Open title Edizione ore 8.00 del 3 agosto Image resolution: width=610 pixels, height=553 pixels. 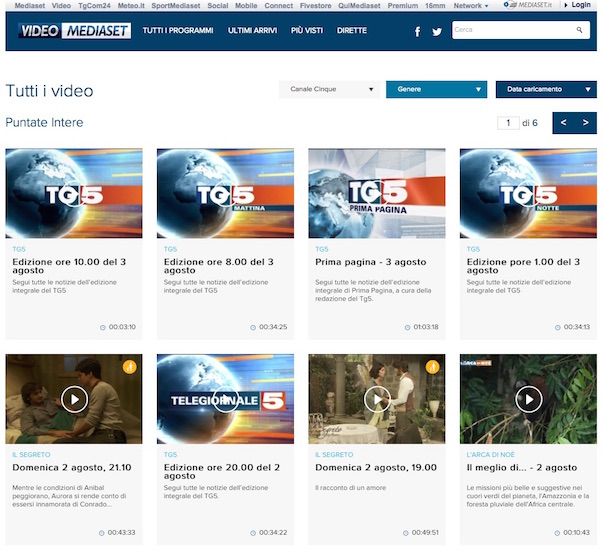click(219, 266)
